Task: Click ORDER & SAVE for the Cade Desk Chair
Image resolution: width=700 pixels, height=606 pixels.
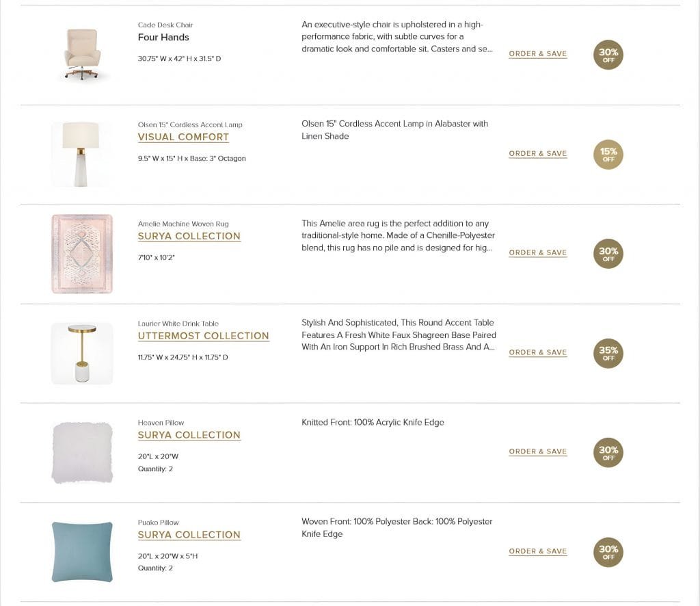Action: click(537, 53)
